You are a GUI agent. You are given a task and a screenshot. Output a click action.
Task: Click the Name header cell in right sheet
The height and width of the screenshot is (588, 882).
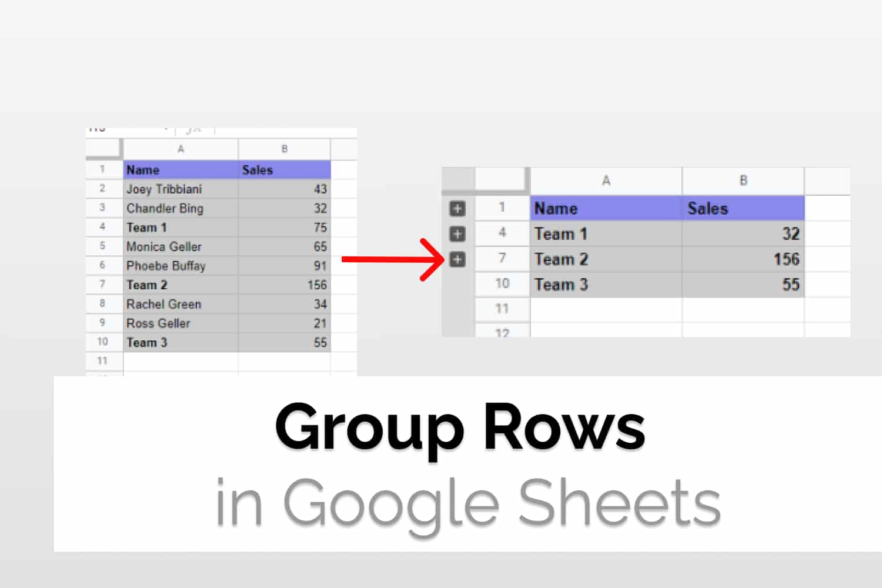coord(606,208)
